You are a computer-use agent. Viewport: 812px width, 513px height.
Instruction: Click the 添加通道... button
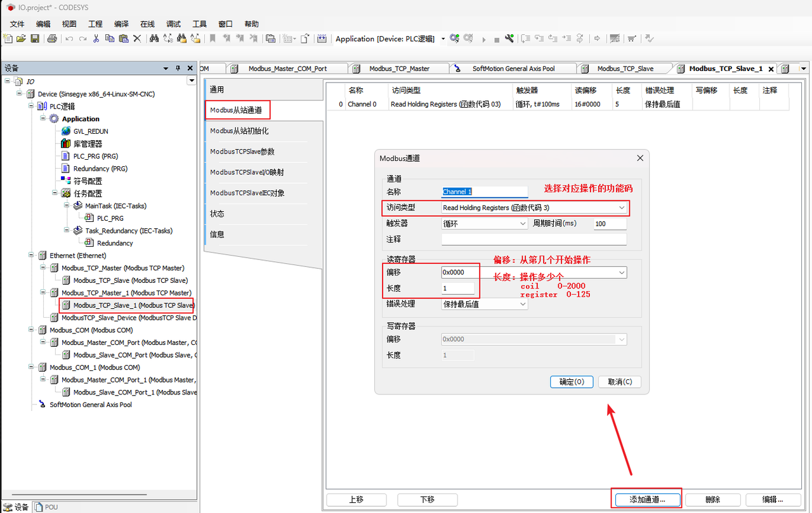pos(646,499)
